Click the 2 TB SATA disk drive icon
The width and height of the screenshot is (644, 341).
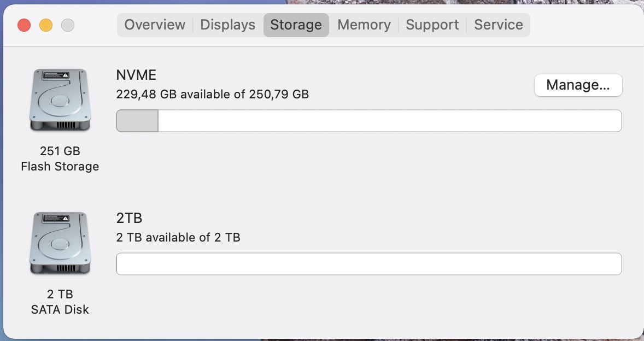[x=60, y=243]
